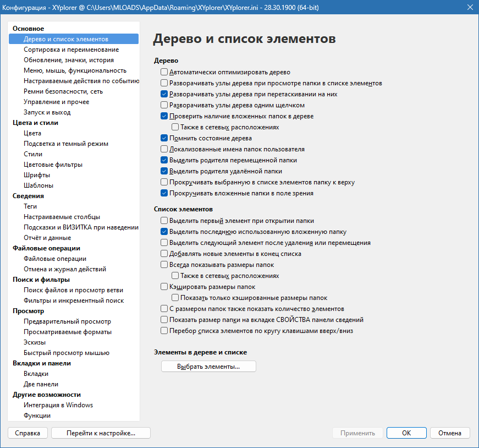Open 'Меню, мышь, функциональность' page
This screenshot has height=448, width=479.
75,70
